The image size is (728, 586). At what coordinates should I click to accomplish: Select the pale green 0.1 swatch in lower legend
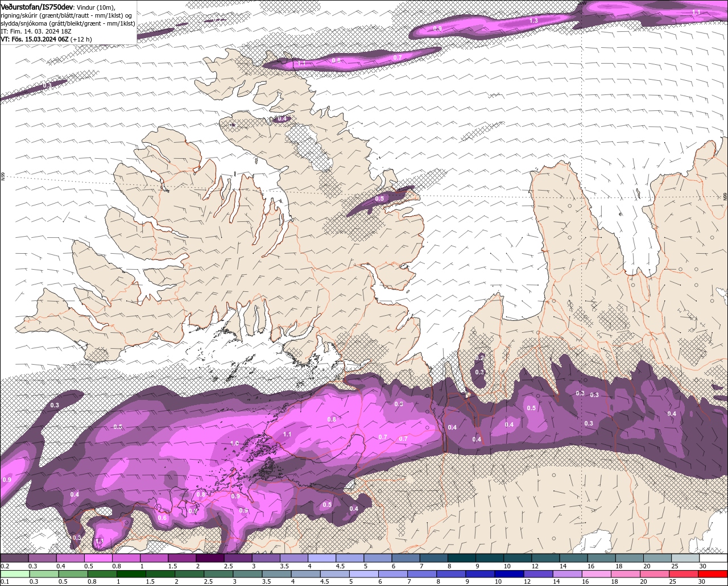coord(15,573)
